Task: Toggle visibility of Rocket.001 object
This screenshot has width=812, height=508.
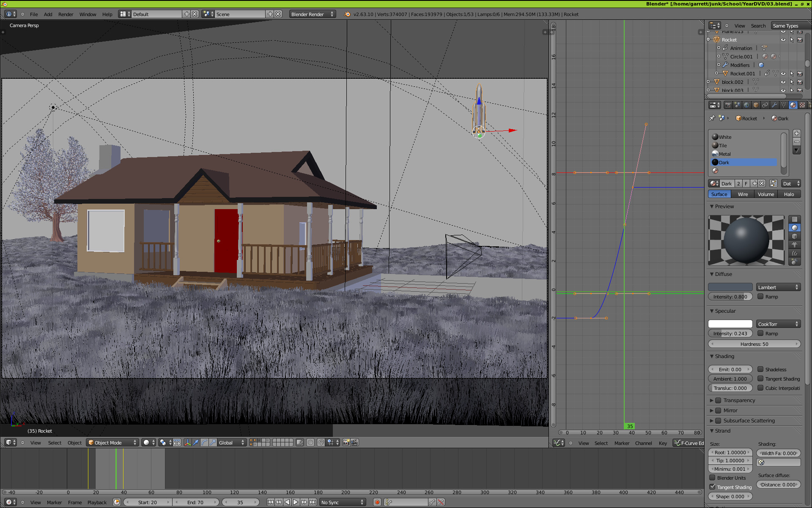Action: coord(783,73)
